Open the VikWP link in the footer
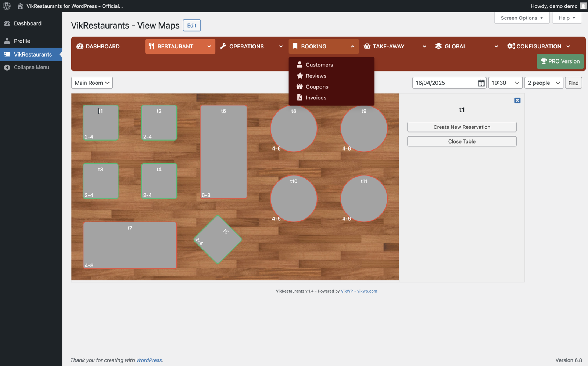Image resolution: width=588 pixels, height=366 pixels. point(347,291)
